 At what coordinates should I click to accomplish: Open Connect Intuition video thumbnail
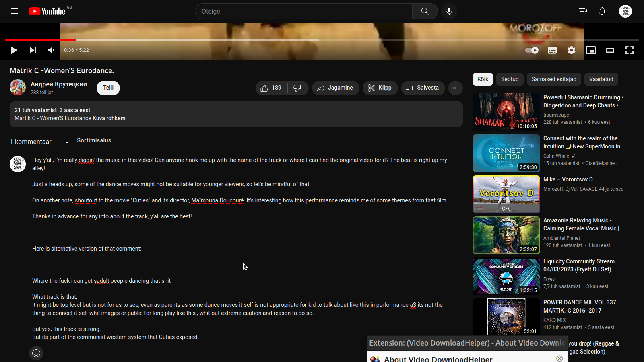click(x=506, y=153)
